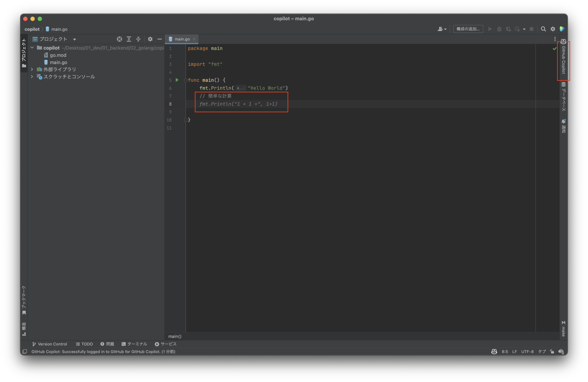Expand the 外部ライブラリ tree node
The width and height of the screenshot is (588, 382).
(x=32, y=69)
